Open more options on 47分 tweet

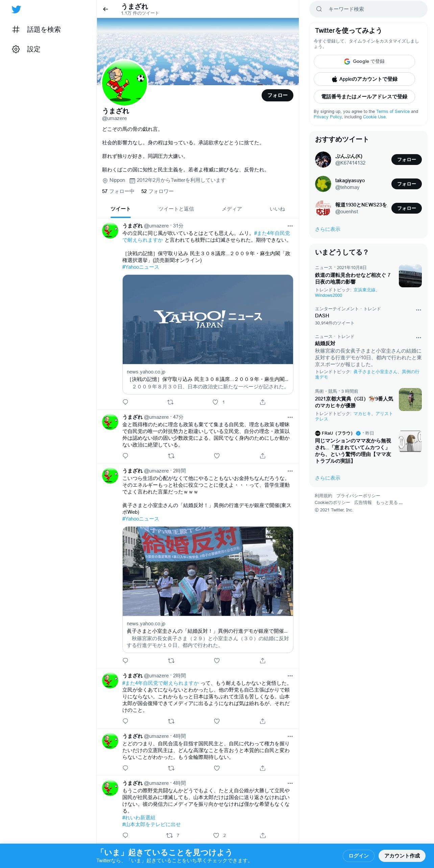290,417
